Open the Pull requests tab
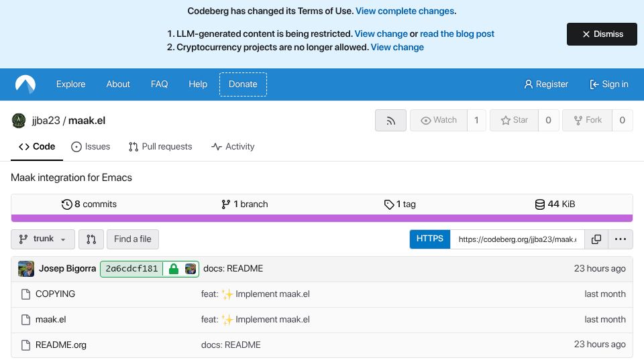 tap(160, 147)
